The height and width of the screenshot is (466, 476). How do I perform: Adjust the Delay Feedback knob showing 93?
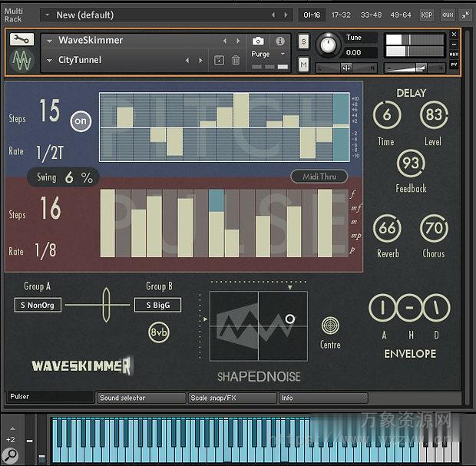point(411,164)
